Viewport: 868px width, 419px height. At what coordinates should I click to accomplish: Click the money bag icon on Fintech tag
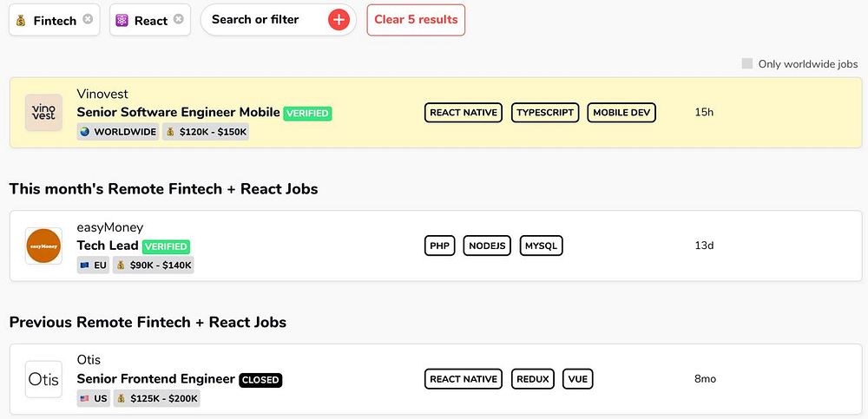click(x=22, y=20)
